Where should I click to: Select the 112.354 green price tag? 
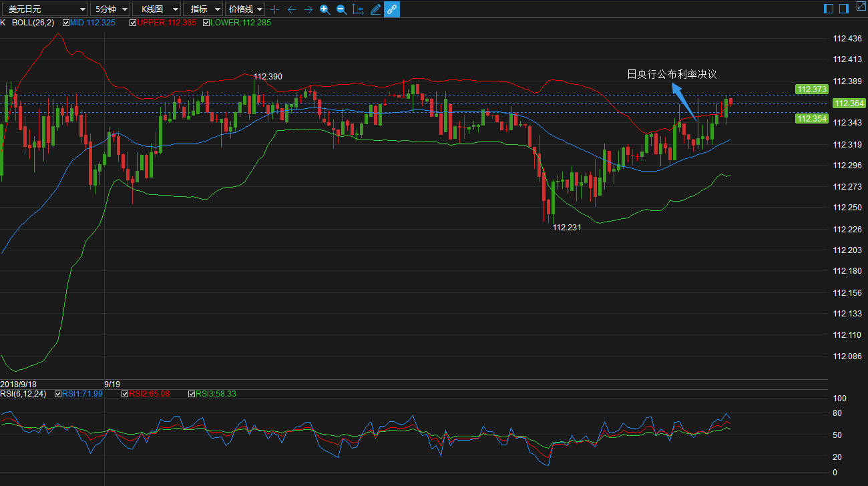coord(812,119)
